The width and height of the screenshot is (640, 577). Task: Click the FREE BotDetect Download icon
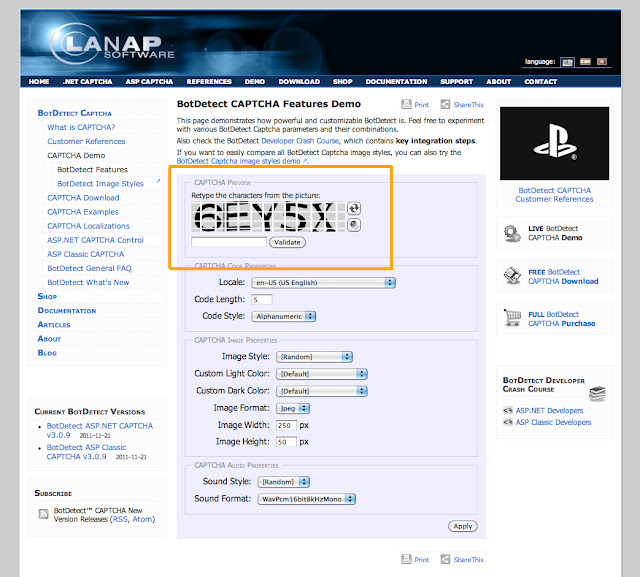[511, 276]
